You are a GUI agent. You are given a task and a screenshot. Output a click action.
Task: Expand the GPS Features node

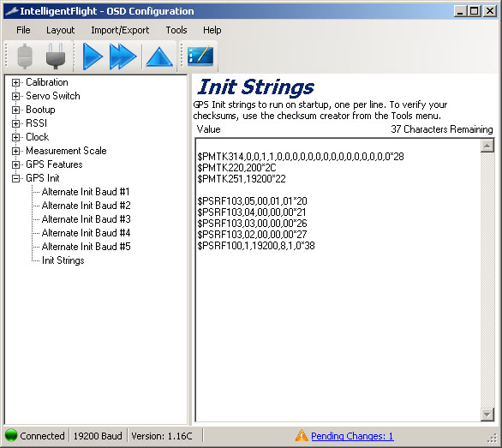click(15, 164)
